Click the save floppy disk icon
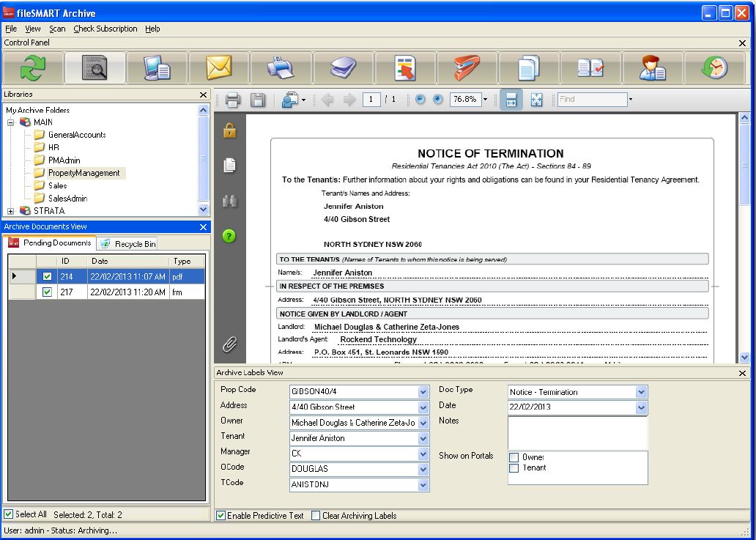 [257, 100]
